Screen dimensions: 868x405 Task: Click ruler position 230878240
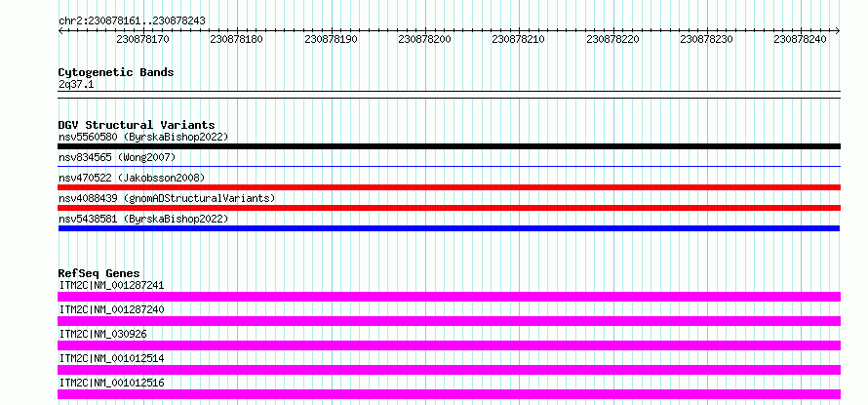[x=801, y=39]
